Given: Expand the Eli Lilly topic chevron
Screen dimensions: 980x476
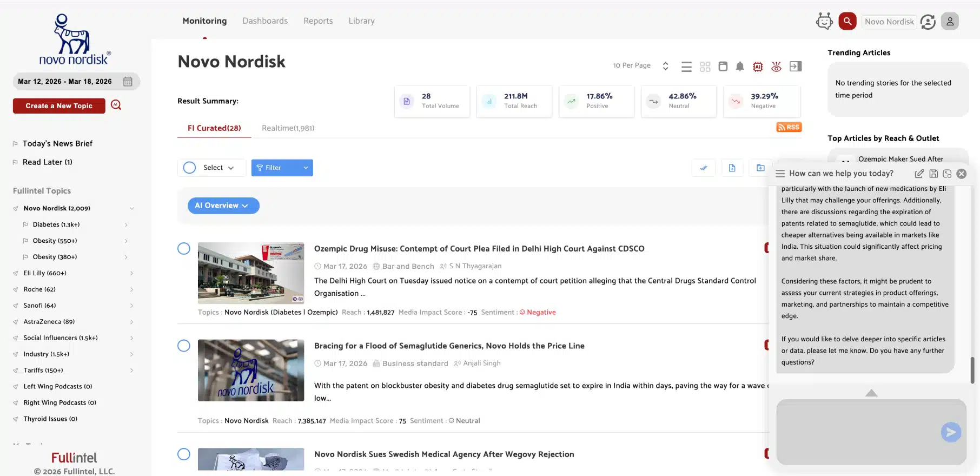Looking at the screenshot, I should pyautogui.click(x=131, y=273).
